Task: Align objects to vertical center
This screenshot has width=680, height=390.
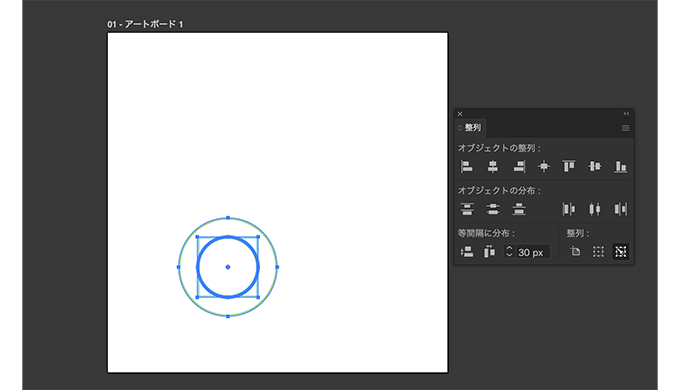Action: click(x=595, y=166)
